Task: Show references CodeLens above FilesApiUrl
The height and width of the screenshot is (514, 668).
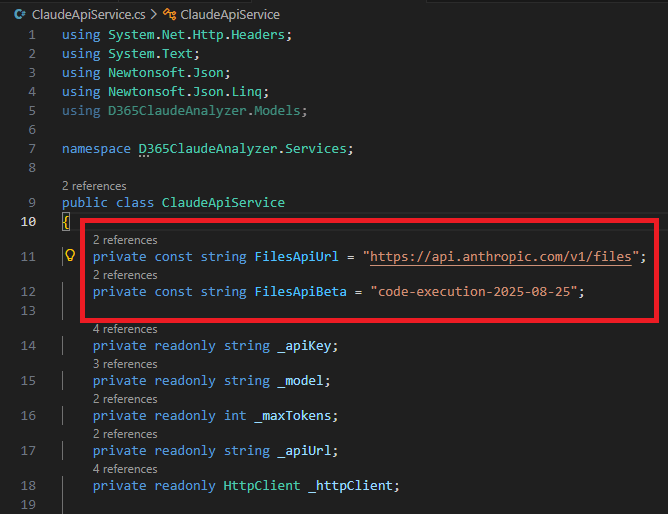Action: 125,240
